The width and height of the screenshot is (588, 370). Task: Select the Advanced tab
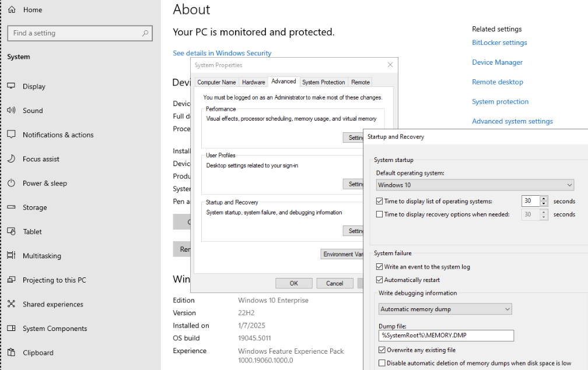click(x=283, y=81)
